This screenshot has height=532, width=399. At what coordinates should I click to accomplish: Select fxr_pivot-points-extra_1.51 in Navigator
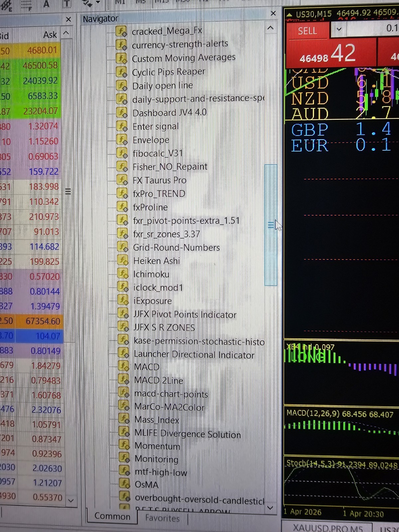186,220
